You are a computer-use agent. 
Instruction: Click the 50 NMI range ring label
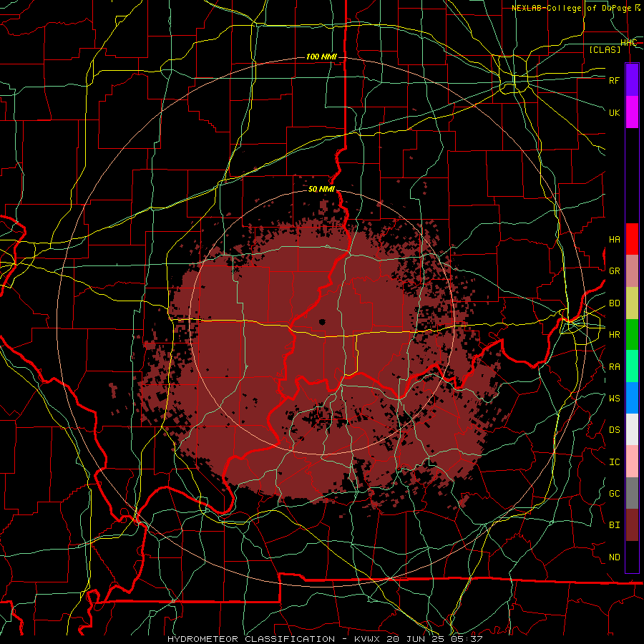tap(321, 189)
